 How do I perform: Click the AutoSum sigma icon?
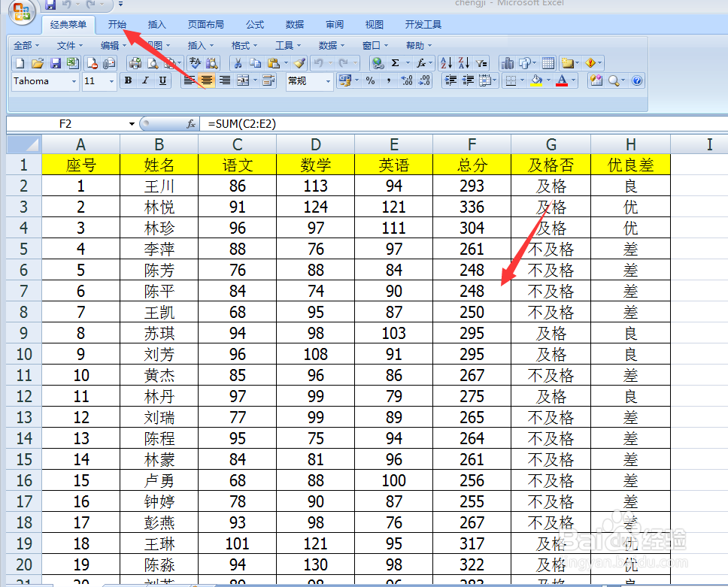click(x=396, y=63)
